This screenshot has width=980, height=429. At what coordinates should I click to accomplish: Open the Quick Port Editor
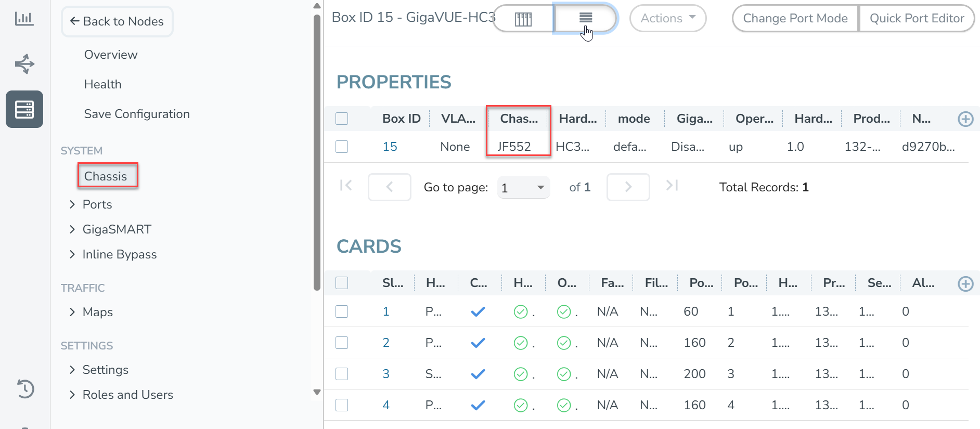click(x=917, y=19)
